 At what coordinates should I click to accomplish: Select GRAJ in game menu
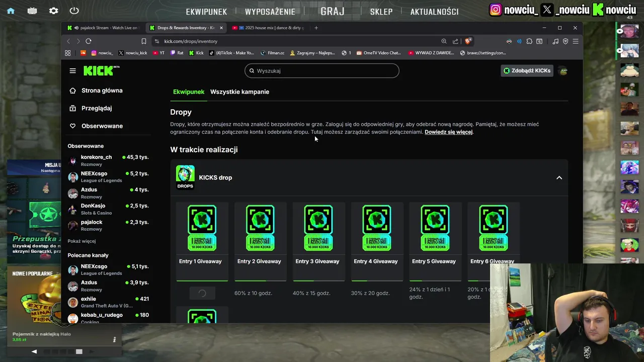[333, 11]
